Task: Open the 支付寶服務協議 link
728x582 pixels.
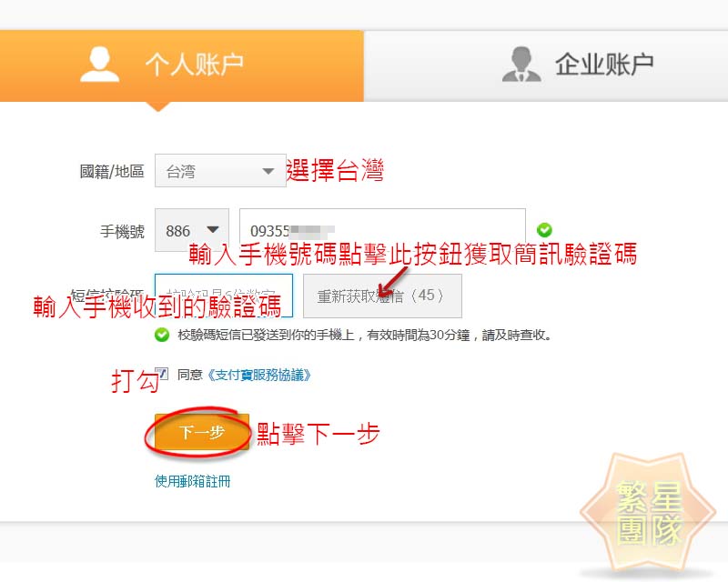Action: coord(258,375)
